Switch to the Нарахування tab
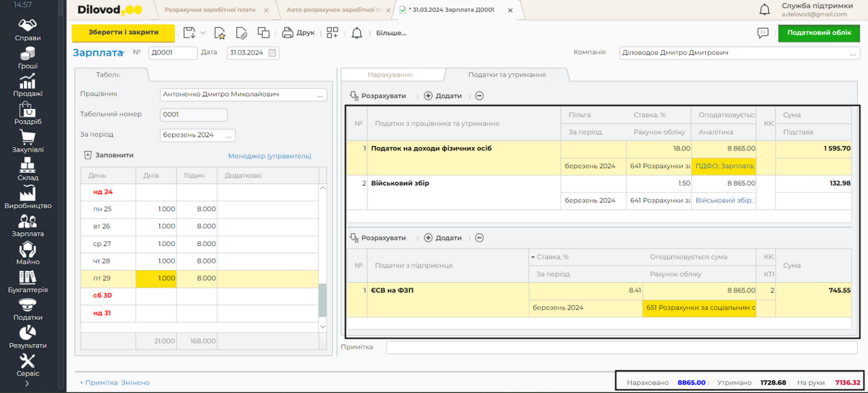The height and width of the screenshot is (393, 868). [x=390, y=74]
